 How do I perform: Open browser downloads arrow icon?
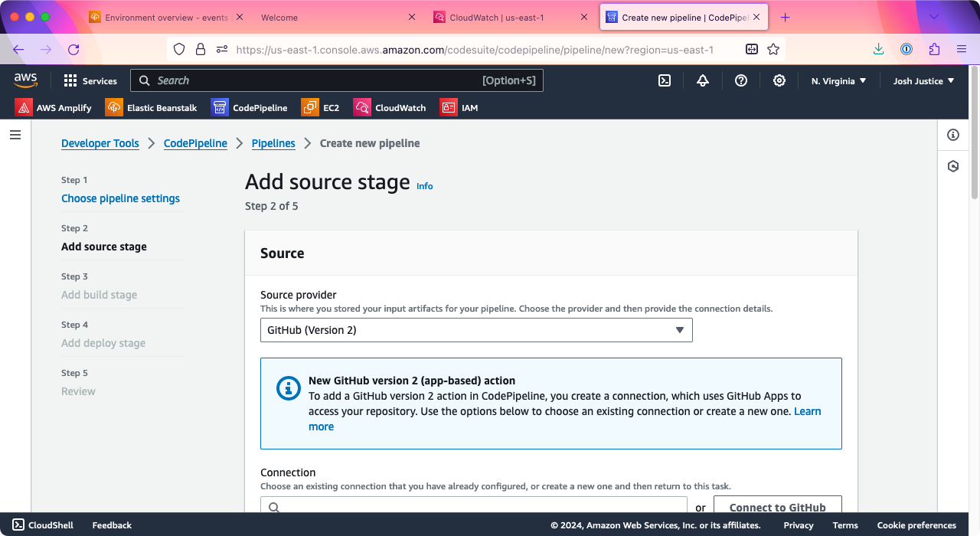pos(879,49)
